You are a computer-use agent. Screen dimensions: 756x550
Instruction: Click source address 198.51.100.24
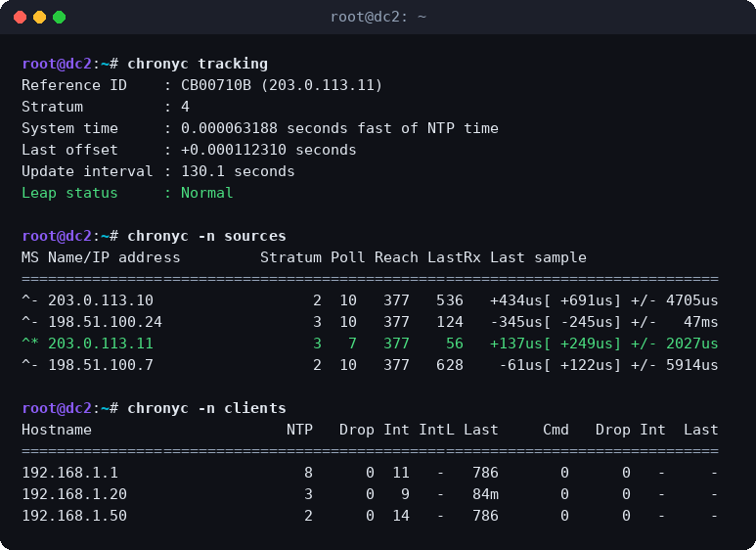coord(105,322)
